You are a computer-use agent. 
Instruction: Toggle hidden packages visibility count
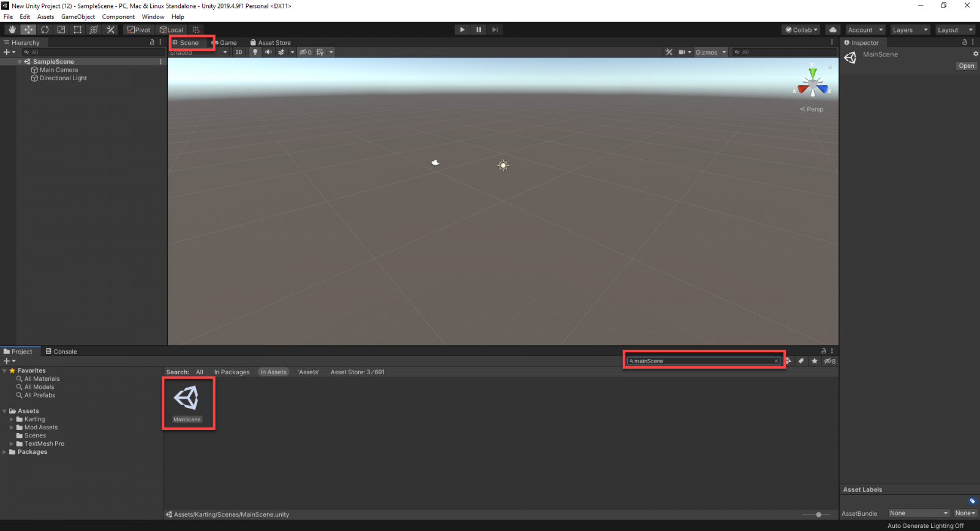[830, 361]
